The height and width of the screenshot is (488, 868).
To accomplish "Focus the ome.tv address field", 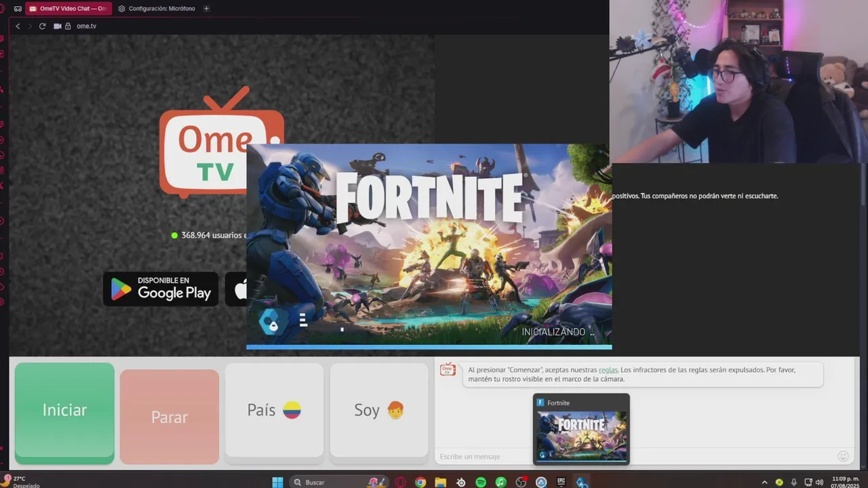I will (86, 26).
